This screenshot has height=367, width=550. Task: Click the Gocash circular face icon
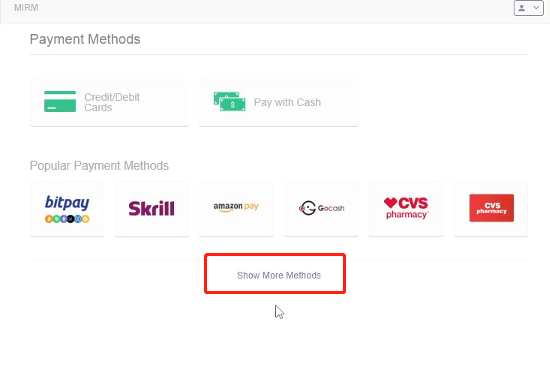(x=307, y=208)
